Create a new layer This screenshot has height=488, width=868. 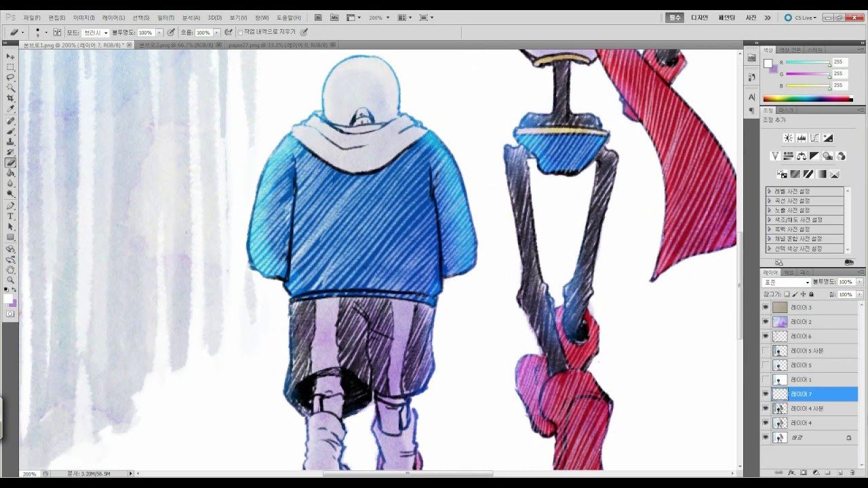tap(840, 472)
